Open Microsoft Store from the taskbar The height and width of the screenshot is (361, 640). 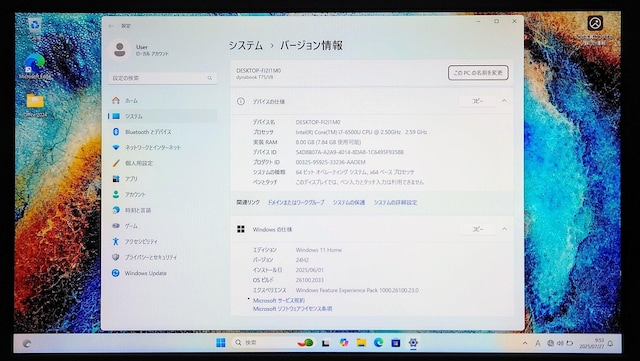(x=396, y=343)
